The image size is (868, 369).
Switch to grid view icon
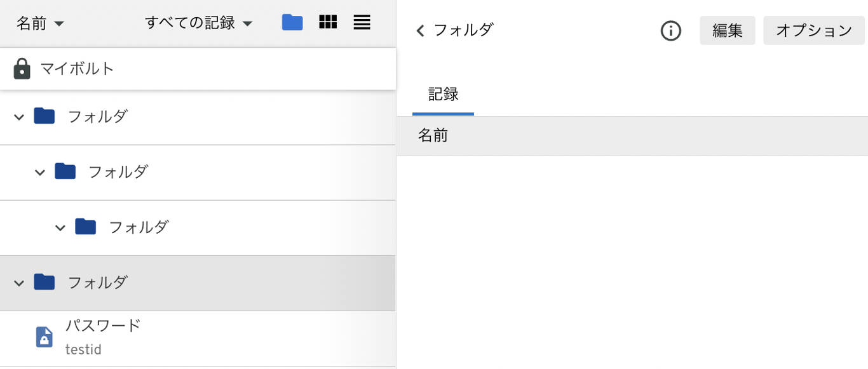coord(328,23)
